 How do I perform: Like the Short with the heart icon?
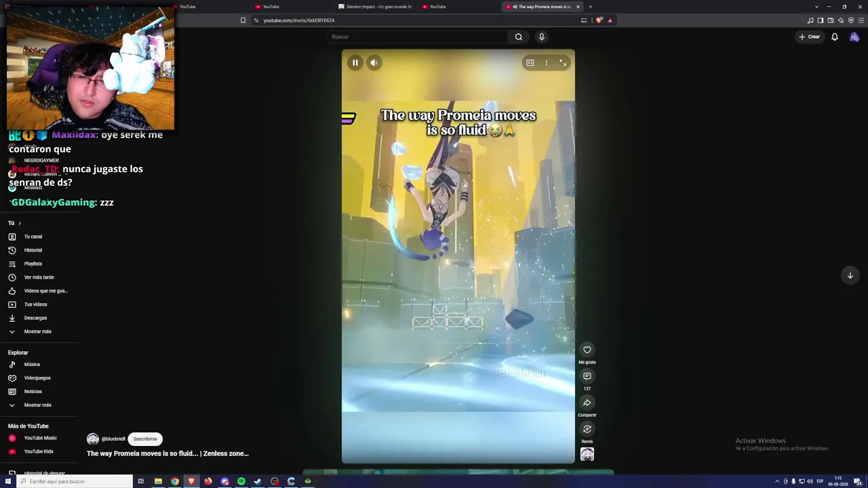click(x=587, y=350)
